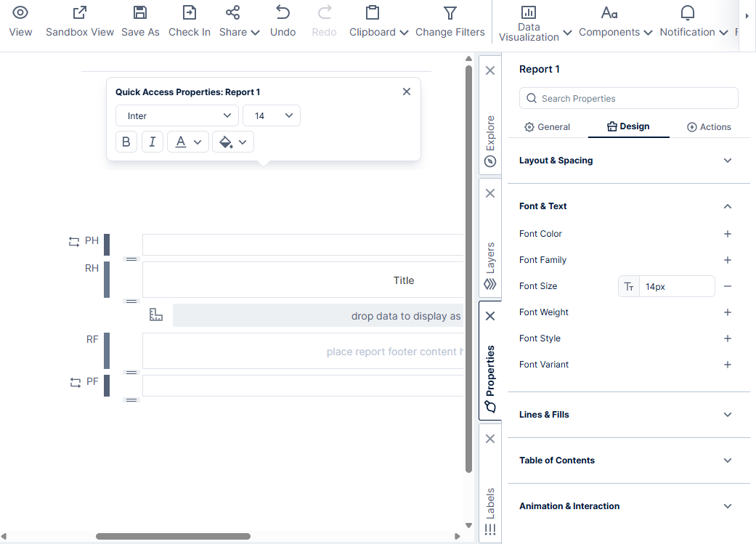Click the Search Properties field

[x=628, y=97]
